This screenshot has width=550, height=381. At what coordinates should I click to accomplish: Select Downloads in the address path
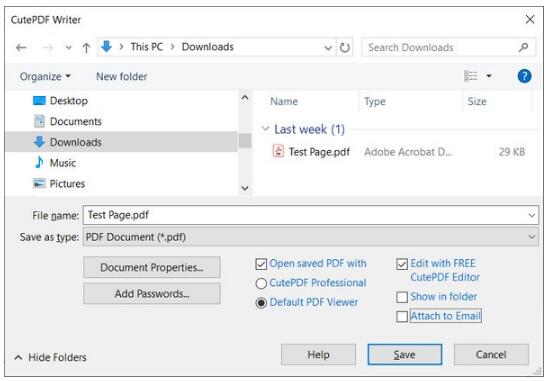pos(208,47)
